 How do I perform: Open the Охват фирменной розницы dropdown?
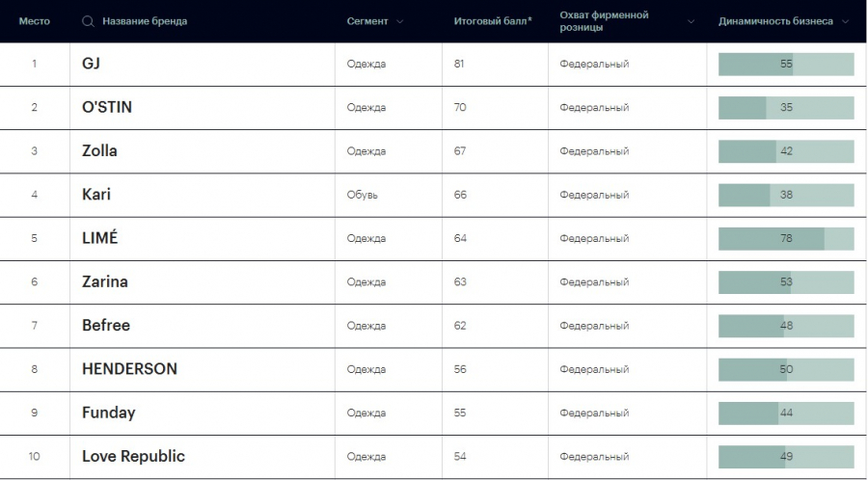coord(691,21)
